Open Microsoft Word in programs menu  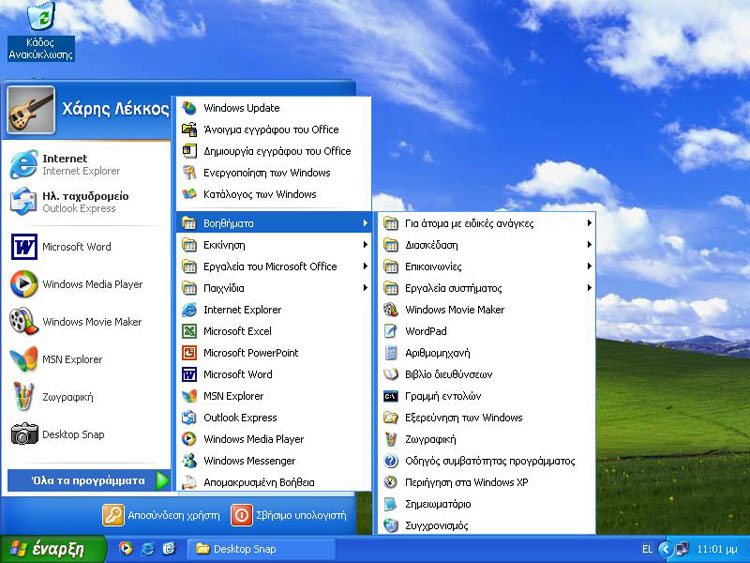pos(274,374)
